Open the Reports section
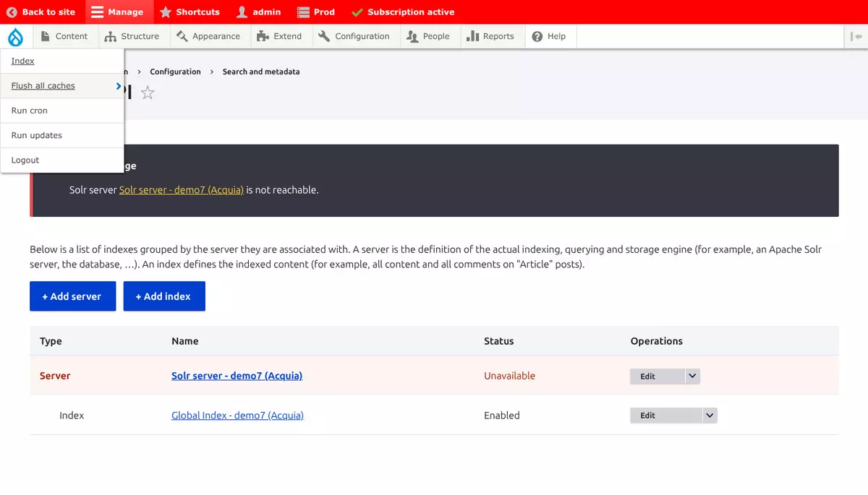Screen dimensions: 868x495 click(x=490, y=36)
